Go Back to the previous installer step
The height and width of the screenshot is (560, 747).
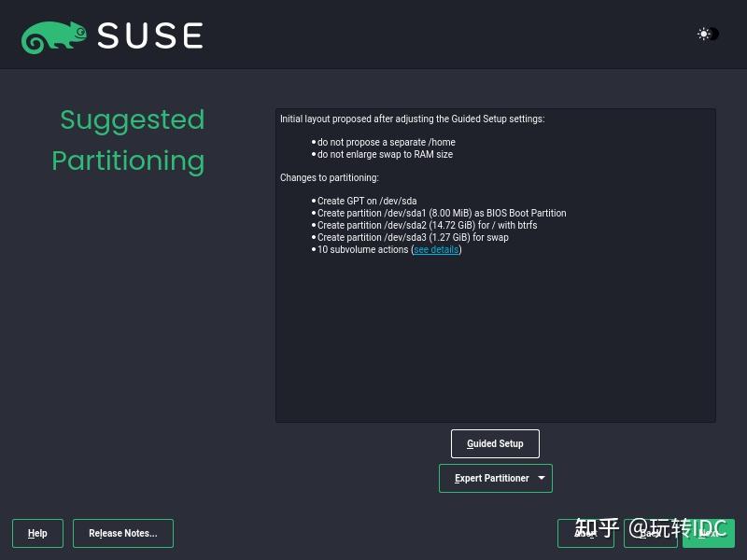coord(650,533)
